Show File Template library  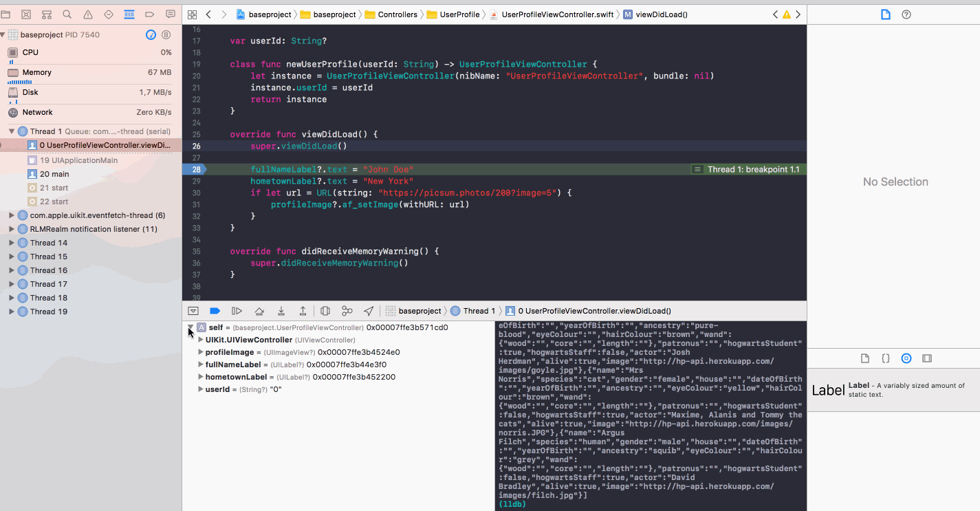coord(865,358)
